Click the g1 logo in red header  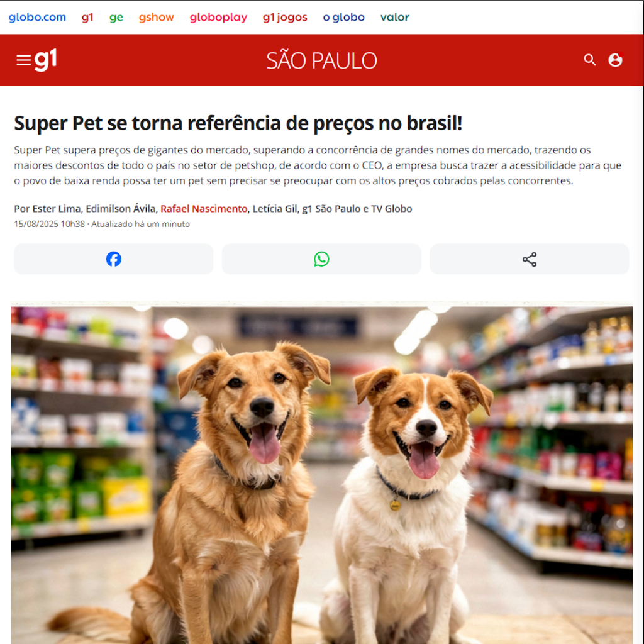tap(45, 60)
